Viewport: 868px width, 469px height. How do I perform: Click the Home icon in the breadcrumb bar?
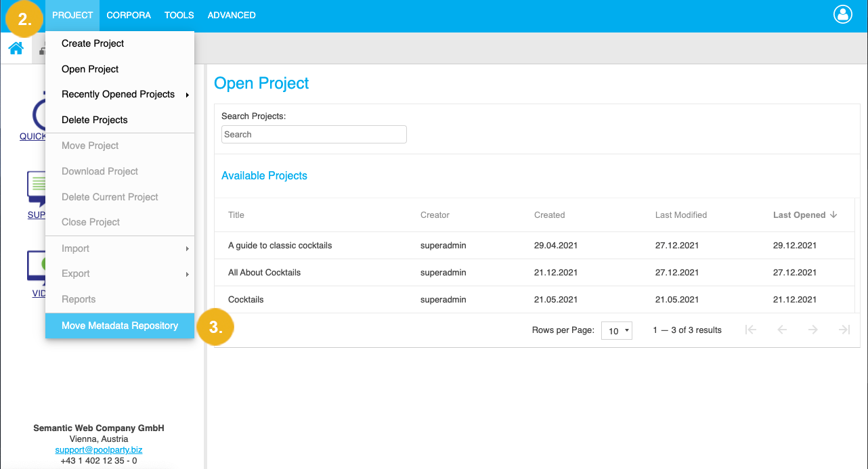15,47
